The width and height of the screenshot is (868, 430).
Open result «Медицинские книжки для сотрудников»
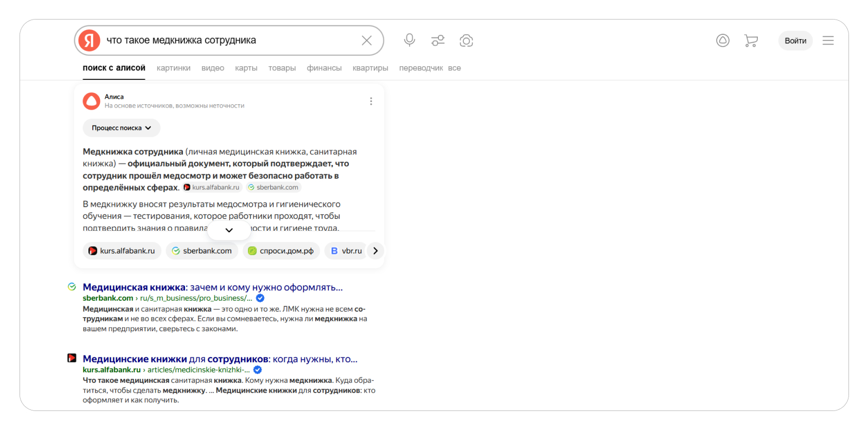tap(220, 359)
